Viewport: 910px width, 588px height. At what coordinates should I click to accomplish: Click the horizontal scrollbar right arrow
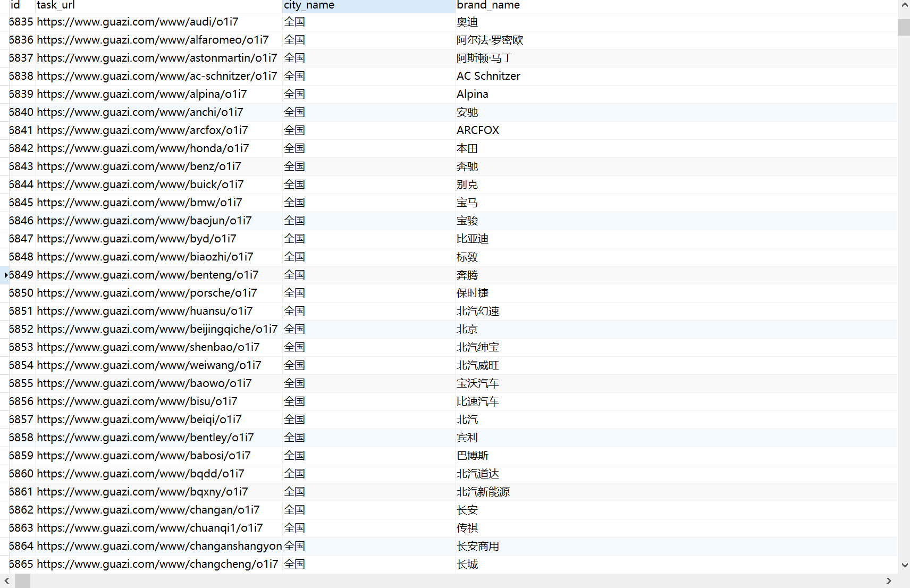888,581
